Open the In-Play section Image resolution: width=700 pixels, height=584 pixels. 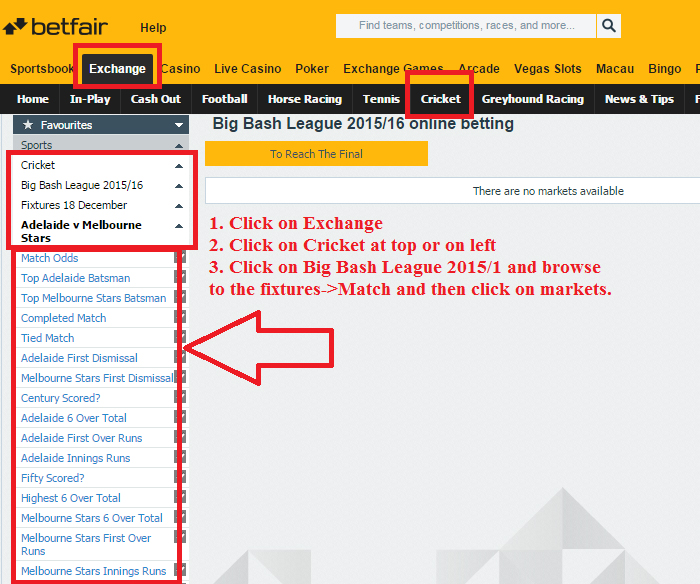point(90,99)
